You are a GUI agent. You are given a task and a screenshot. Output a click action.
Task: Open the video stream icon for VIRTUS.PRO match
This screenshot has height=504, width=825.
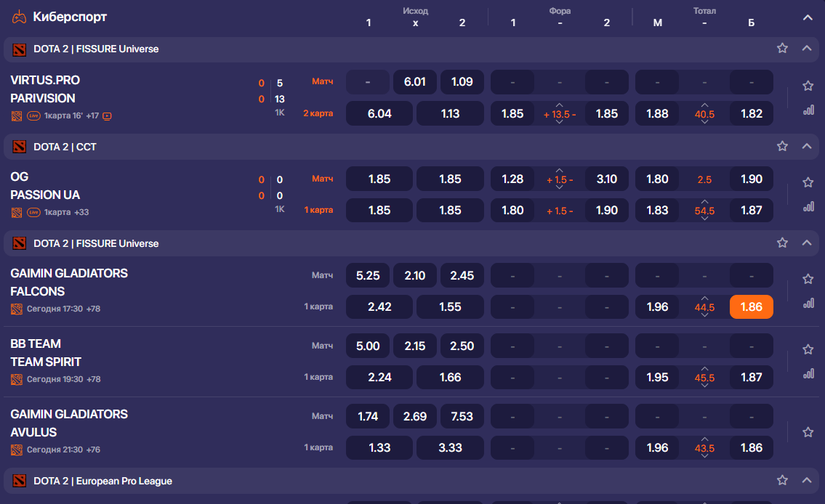tap(107, 116)
